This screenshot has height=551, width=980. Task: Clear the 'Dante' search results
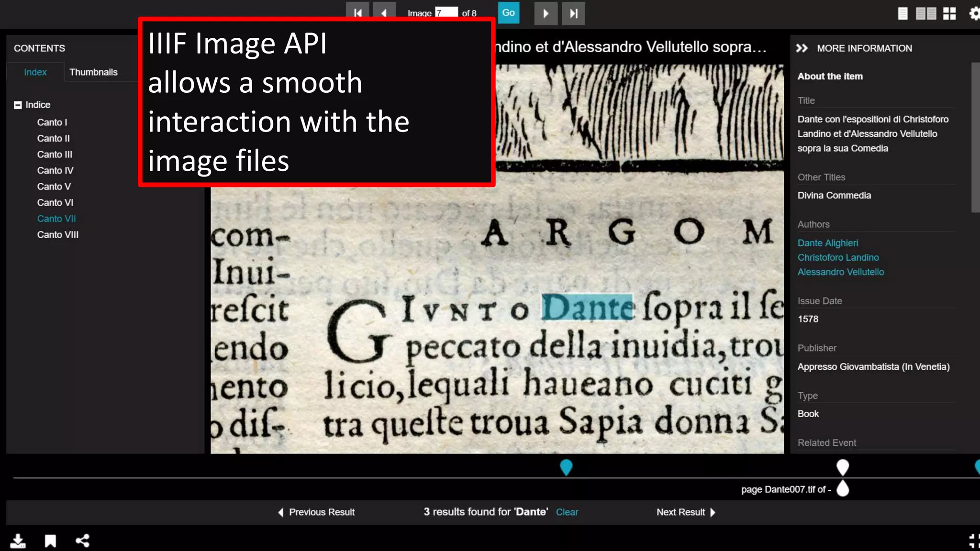(567, 512)
